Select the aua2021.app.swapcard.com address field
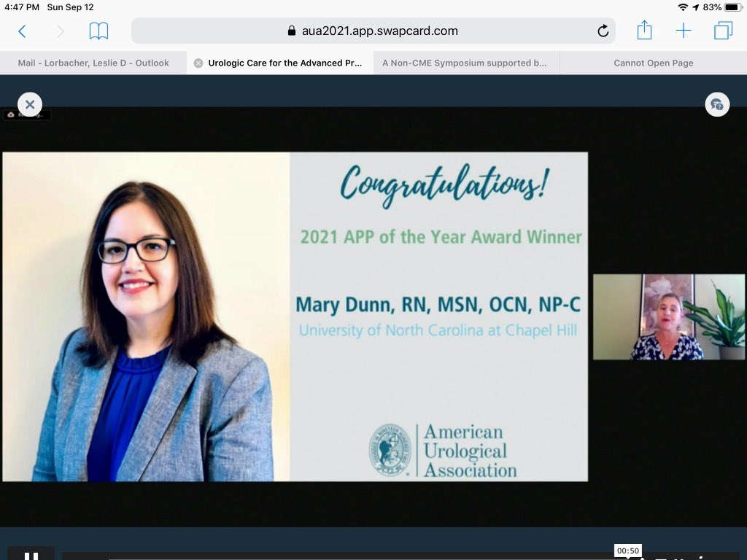 373,31
